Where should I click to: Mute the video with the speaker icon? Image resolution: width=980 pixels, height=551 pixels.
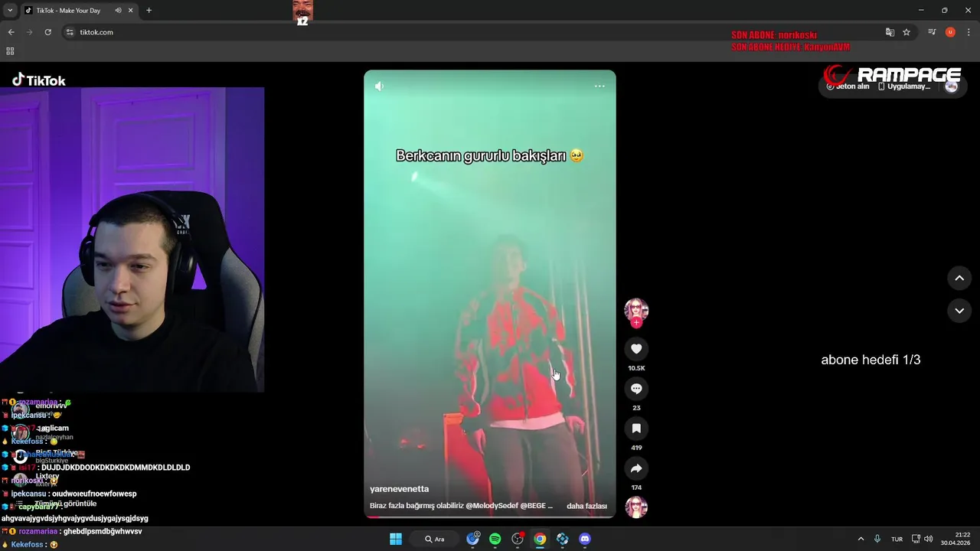click(x=379, y=86)
